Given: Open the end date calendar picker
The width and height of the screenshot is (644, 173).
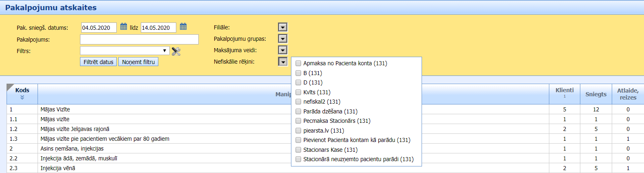Looking at the screenshot, I should (183, 27).
